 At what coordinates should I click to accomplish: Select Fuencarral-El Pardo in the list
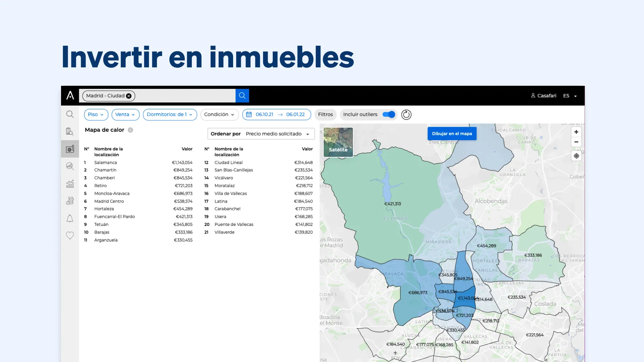[x=138, y=217]
